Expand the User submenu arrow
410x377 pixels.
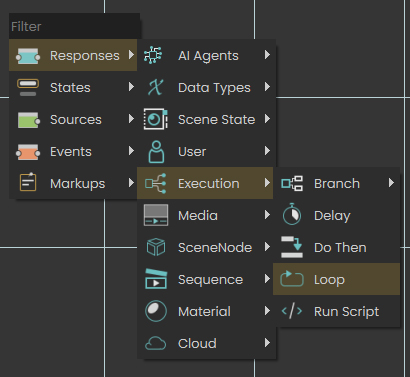pos(267,151)
